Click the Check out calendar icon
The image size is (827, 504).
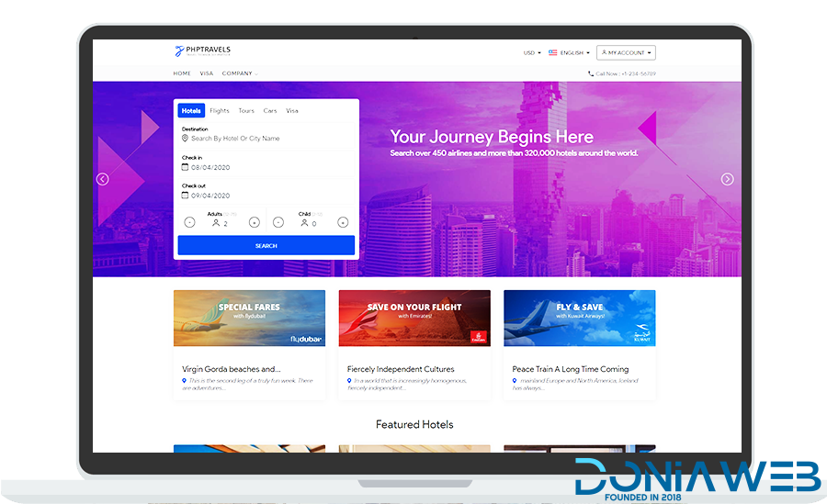185,196
